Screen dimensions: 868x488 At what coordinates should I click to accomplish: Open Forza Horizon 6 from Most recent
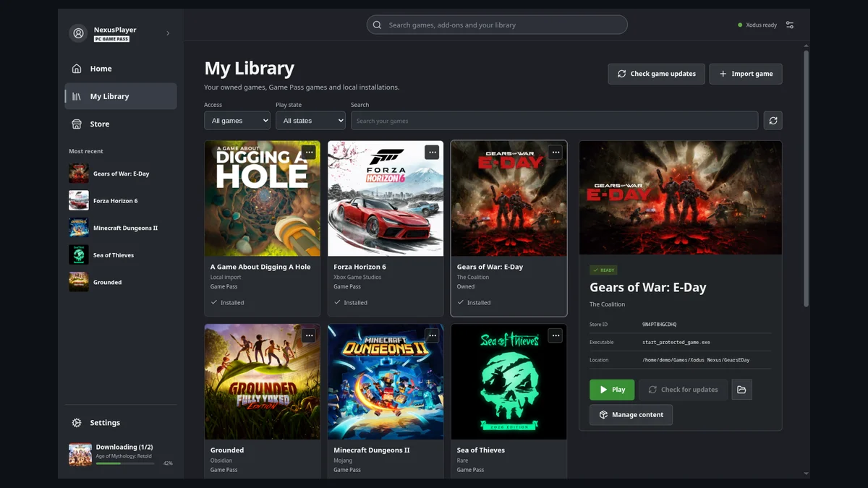(x=121, y=200)
